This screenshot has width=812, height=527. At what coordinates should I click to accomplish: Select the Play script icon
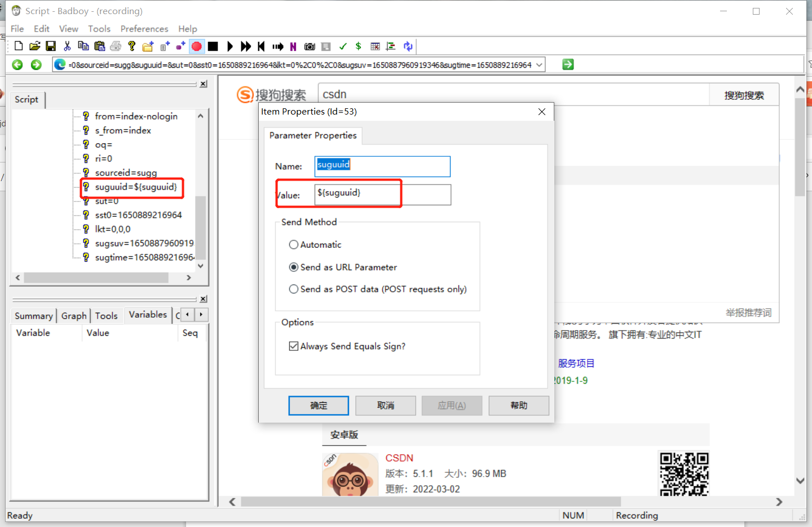point(230,46)
